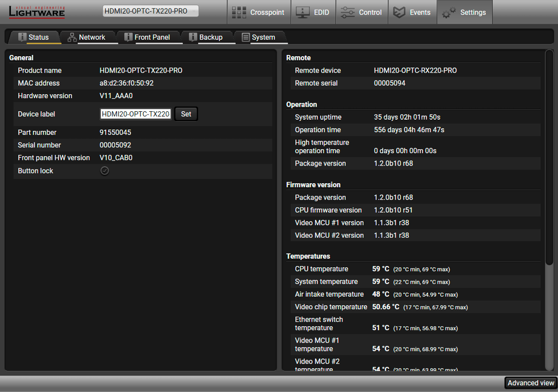Click CPU firmware version 1.2.0b10 r51
The height and width of the screenshot is (392, 558).
pyautogui.click(x=393, y=210)
